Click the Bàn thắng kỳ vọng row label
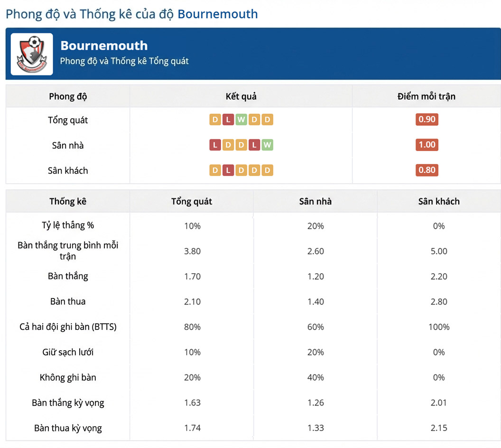Screen dimensions: 501x448 pos(68,403)
